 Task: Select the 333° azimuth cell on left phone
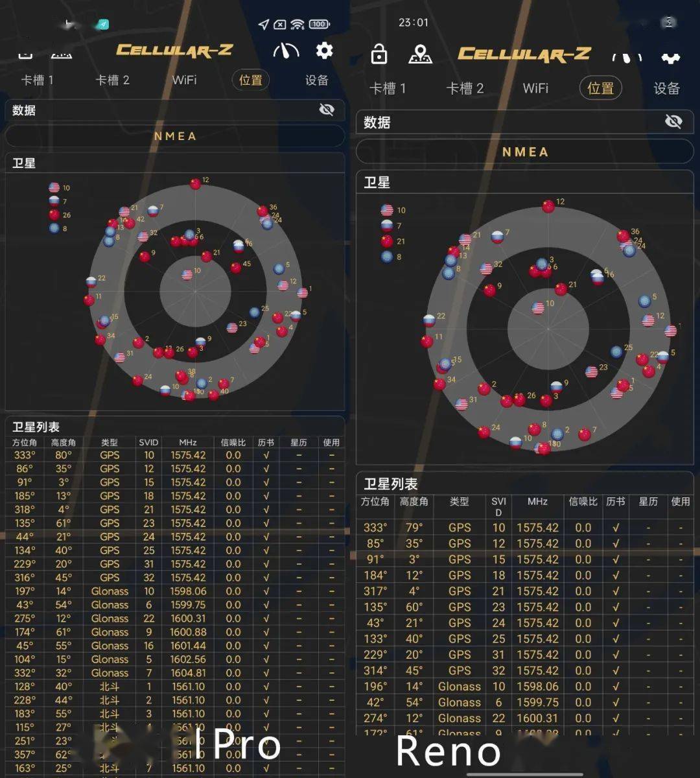[25, 455]
